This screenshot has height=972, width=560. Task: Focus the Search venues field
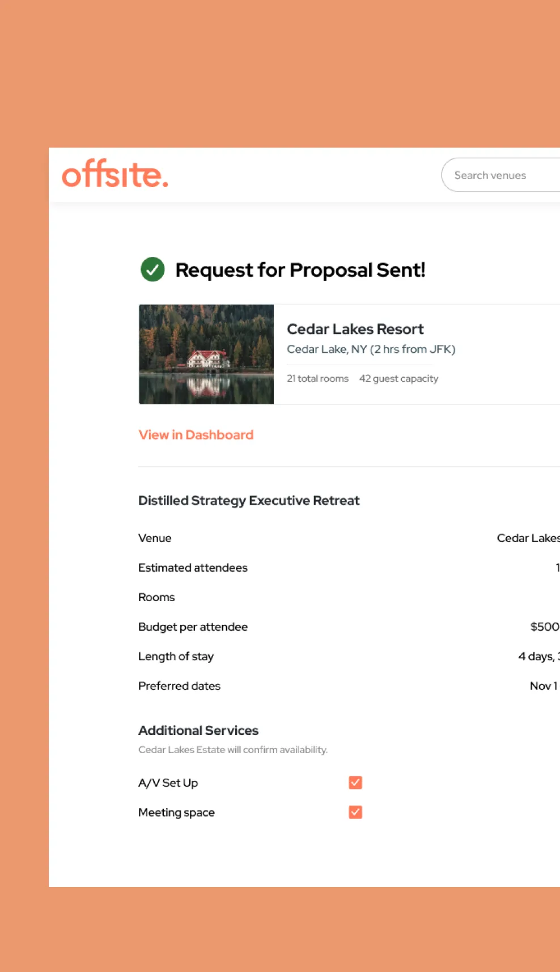500,175
